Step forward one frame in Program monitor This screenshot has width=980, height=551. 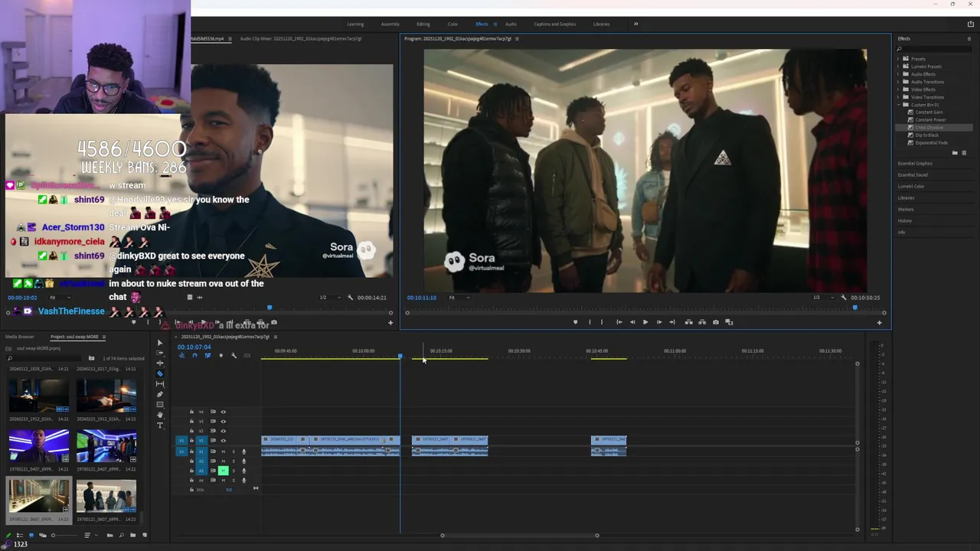click(x=659, y=322)
